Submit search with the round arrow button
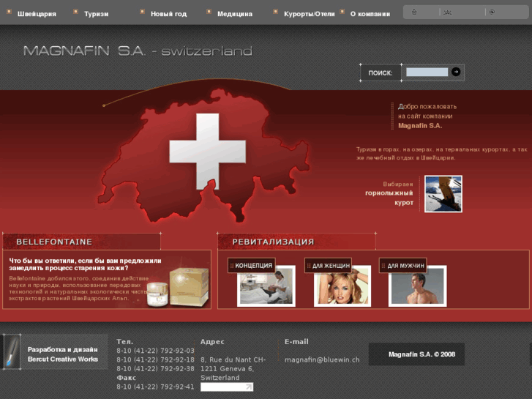The width and height of the screenshot is (532, 399). coord(456,72)
